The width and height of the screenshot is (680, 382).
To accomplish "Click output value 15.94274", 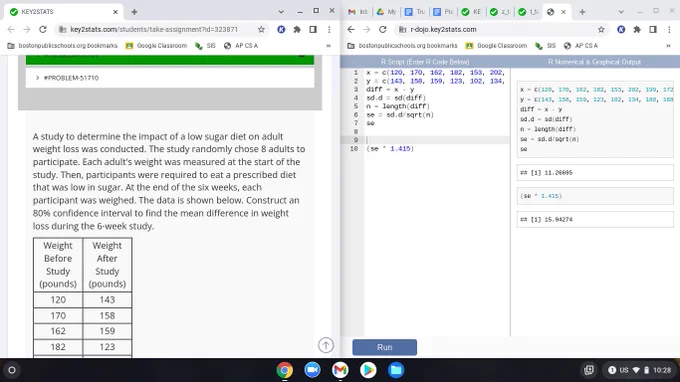I will click(x=558, y=219).
